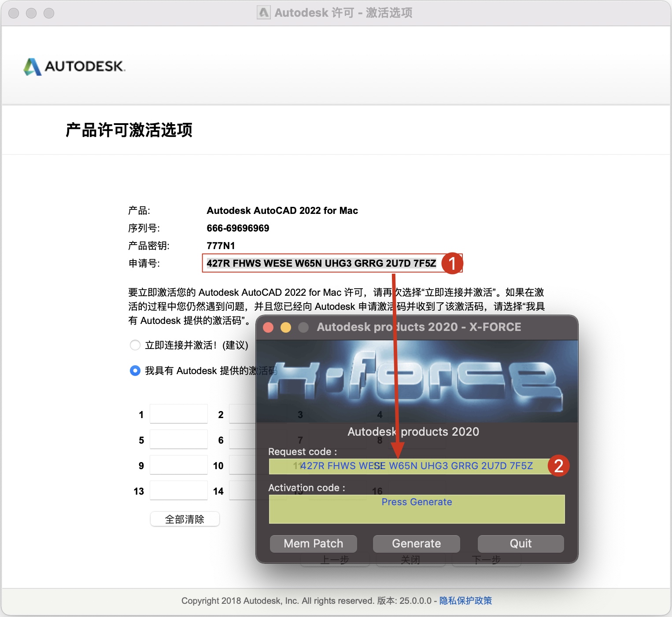Select the connect and activate now radio option
This screenshot has height=617, width=672.
tap(135, 345)
